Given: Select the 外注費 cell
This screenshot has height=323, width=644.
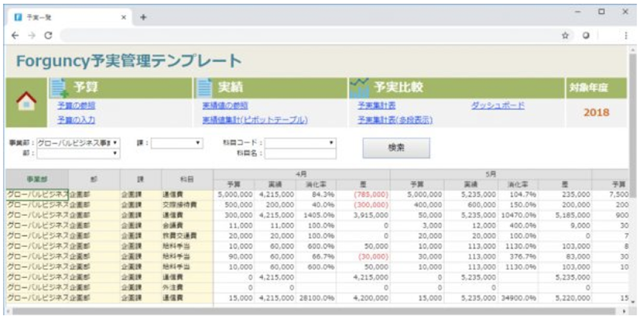Looking at the screenshot, I should click(187, 287).
